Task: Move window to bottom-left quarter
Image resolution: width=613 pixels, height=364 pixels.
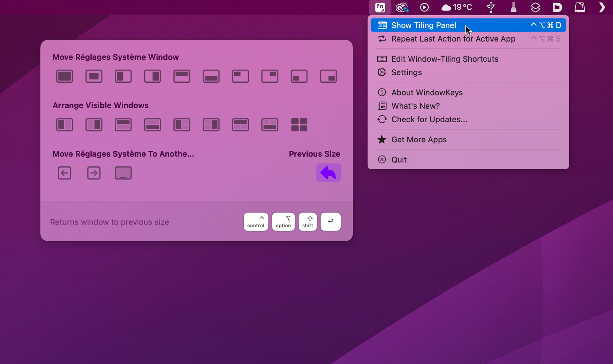Action: tap(299, 76)
